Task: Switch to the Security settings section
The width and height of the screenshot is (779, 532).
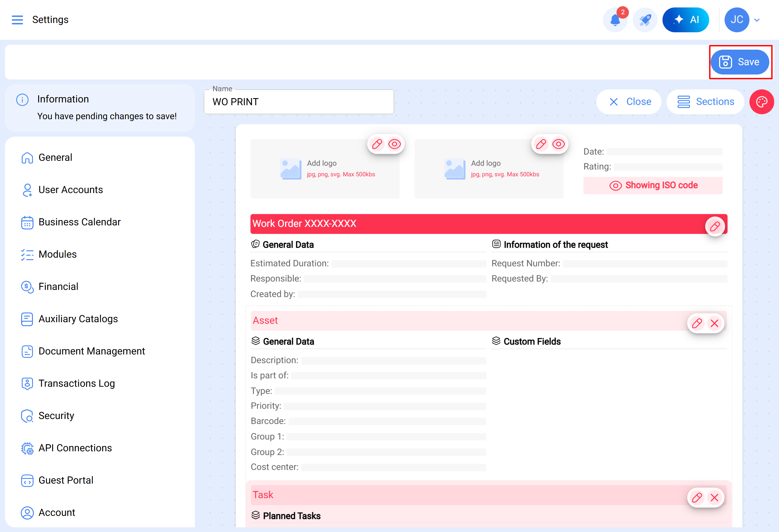Action: coord(56,415)
